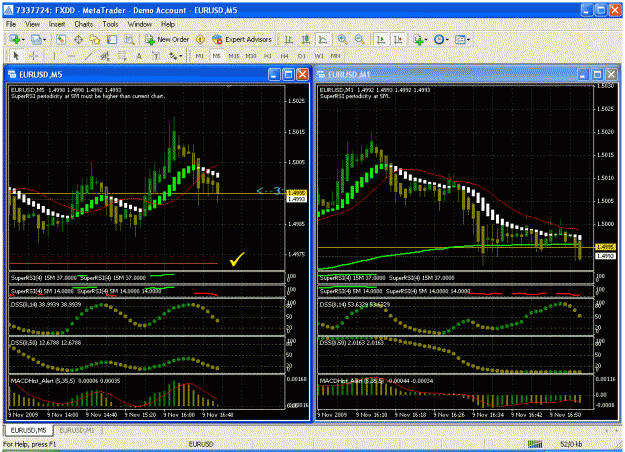
Task: Select the MN timeframe button
Action: 336,56
